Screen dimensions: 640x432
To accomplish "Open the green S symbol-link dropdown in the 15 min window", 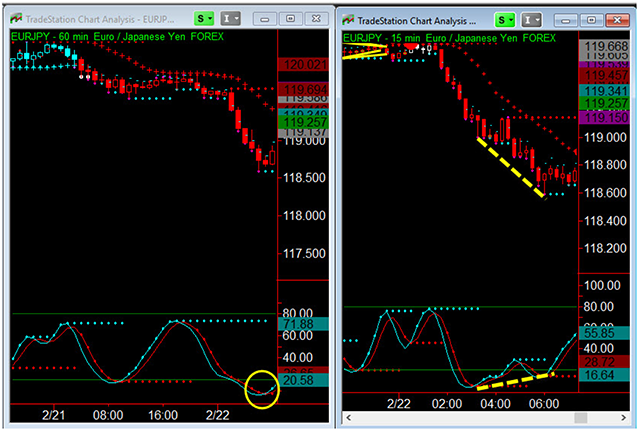I will (x=505, y=20).
